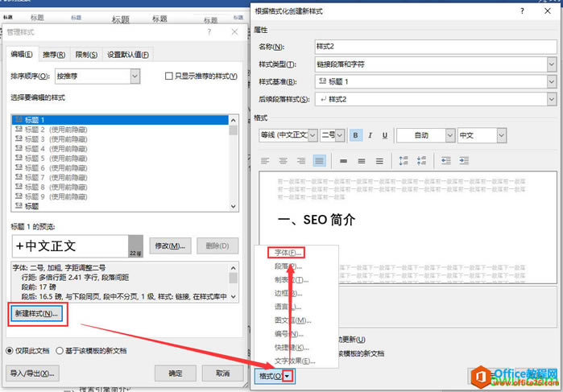Select 标题 1 in style list
Viewport: 563px width, 392px height.
coord(120,120)
